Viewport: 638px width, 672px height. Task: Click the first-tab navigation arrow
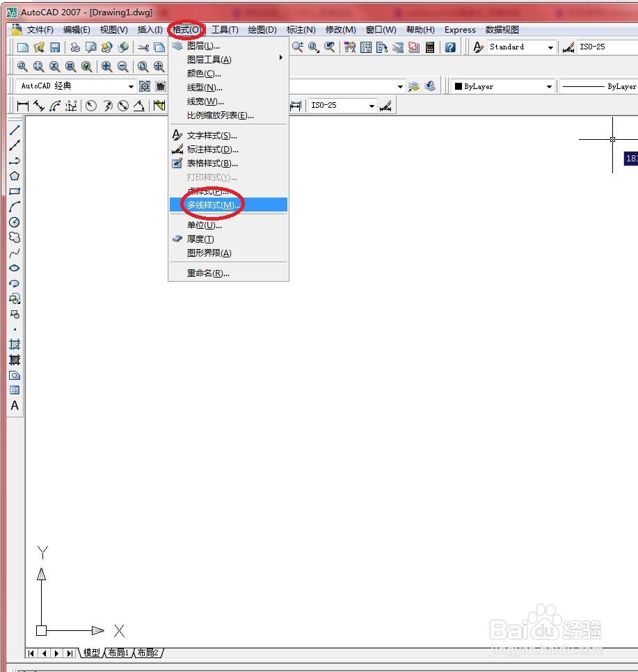tap(31, 653)
